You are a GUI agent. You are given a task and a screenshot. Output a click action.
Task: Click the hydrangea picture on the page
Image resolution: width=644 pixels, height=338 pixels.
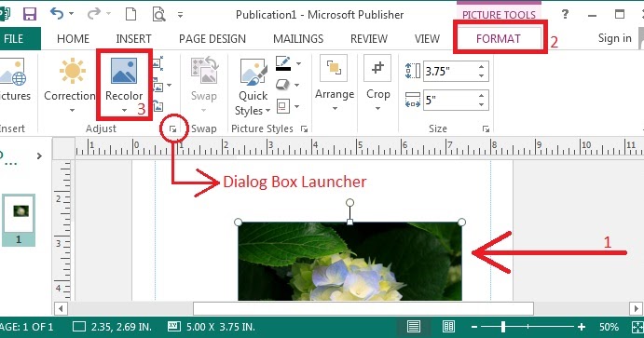349,262
